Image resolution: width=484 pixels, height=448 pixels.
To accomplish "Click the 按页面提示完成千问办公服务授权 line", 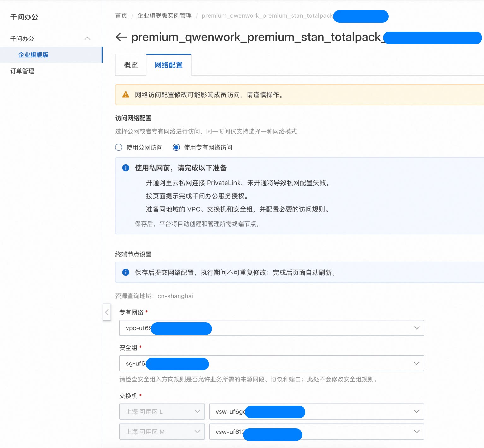I will coord(198,196).
